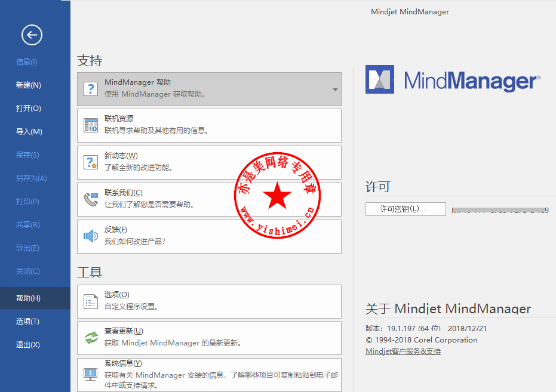Expand the MindManager 帮助 dropdown arrow
The image size is (556, 392).
coord(335,89)
